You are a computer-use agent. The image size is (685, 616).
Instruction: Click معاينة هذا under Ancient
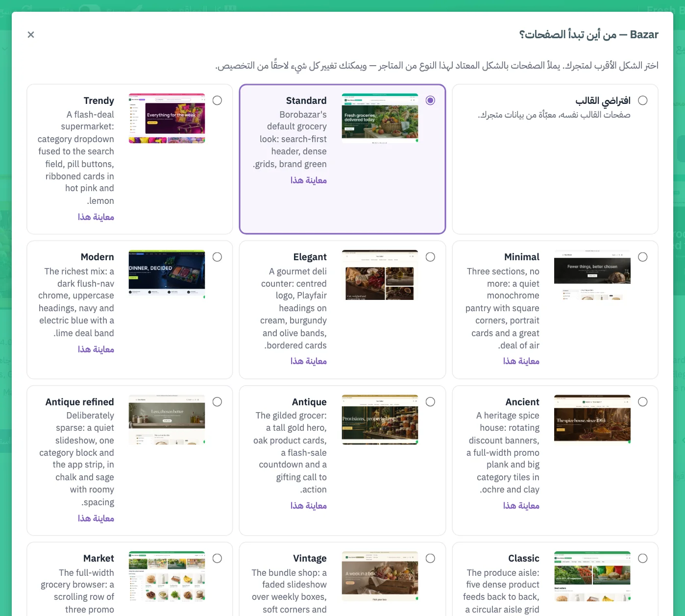(521, 506)
